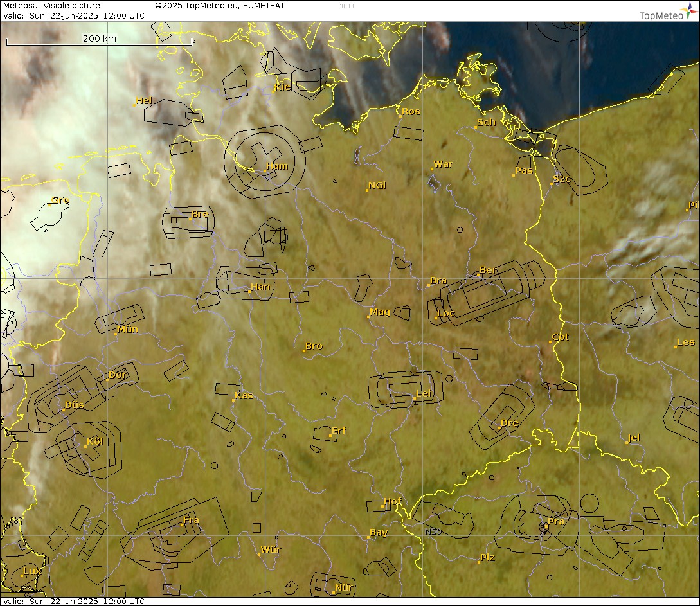Select the Mag city label
This screenshot has height=606, width=700.
click(380, 312)
